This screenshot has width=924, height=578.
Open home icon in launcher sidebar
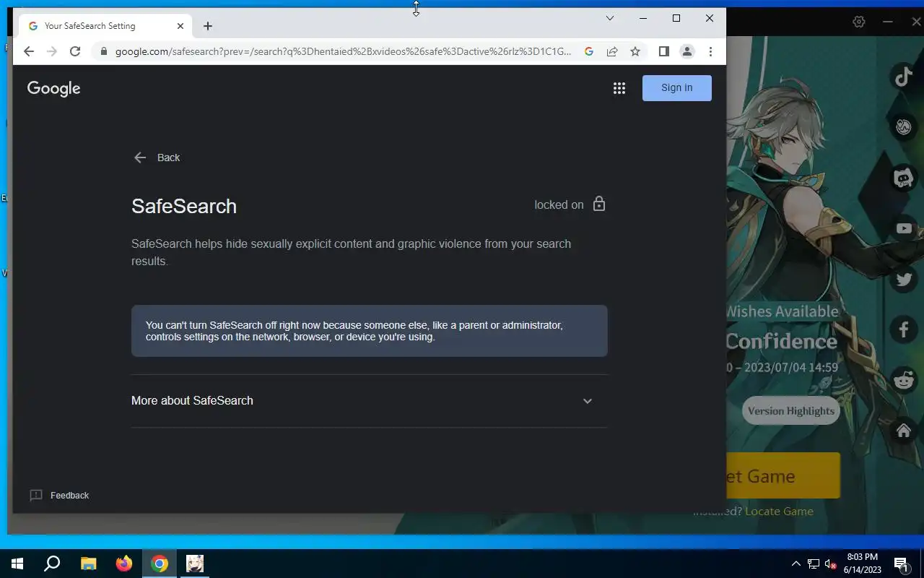(x=904, y=431)
